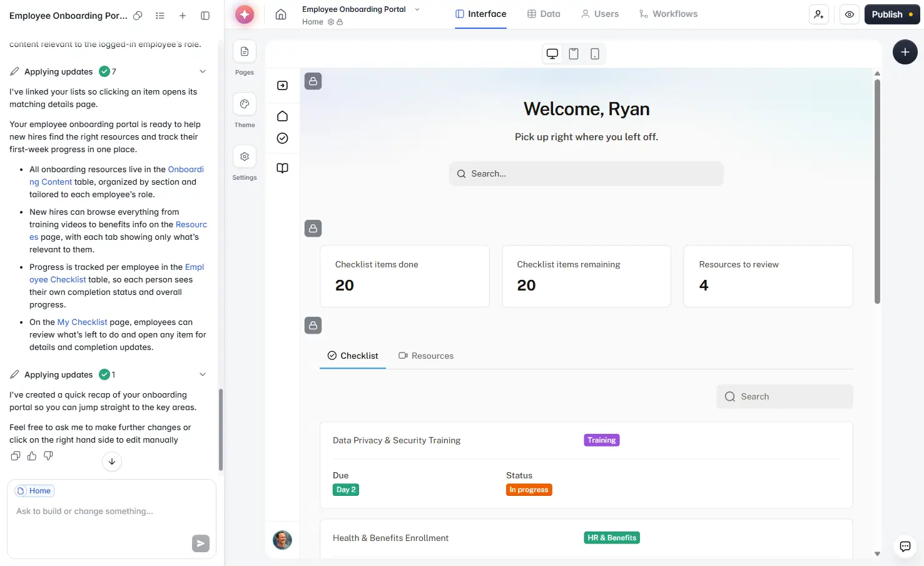This screenshot has height=566, width=924.
Task: Send the chat message
Action: tap(201, 543)
